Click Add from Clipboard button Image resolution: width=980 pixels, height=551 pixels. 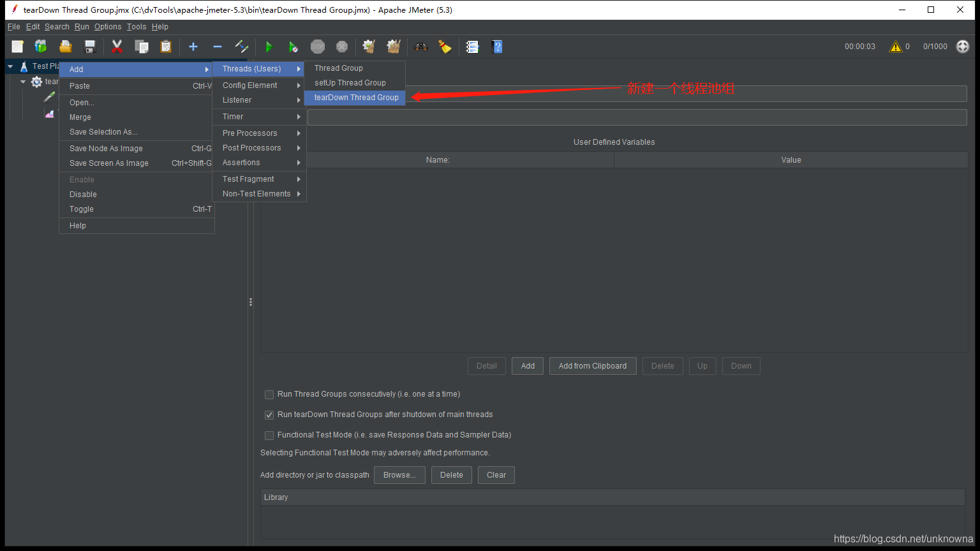tap(593, 366)
